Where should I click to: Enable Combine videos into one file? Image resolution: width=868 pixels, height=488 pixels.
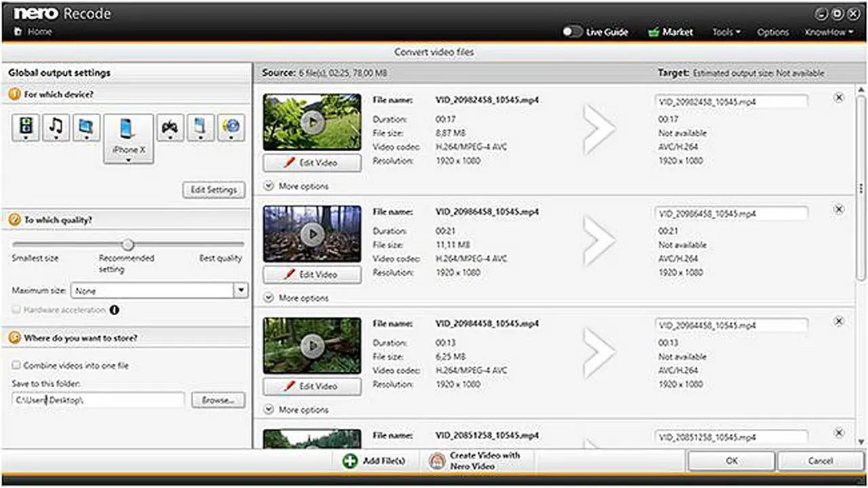[16, 365]
